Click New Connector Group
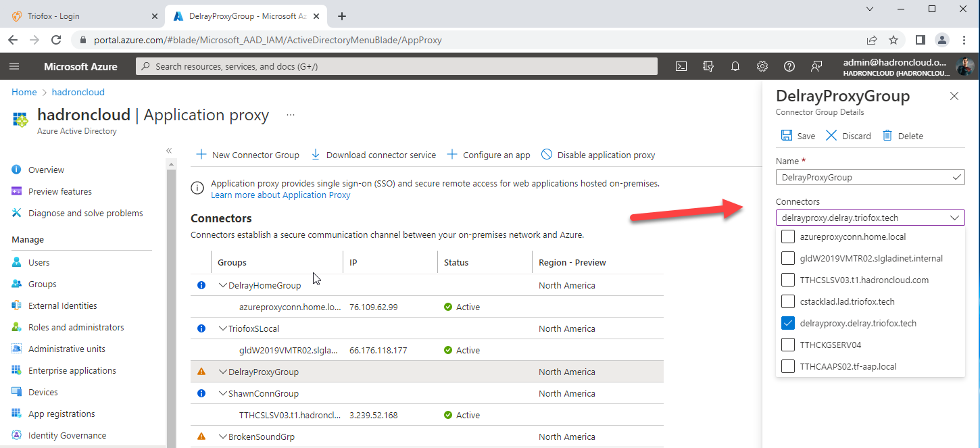 click(247, 155)
